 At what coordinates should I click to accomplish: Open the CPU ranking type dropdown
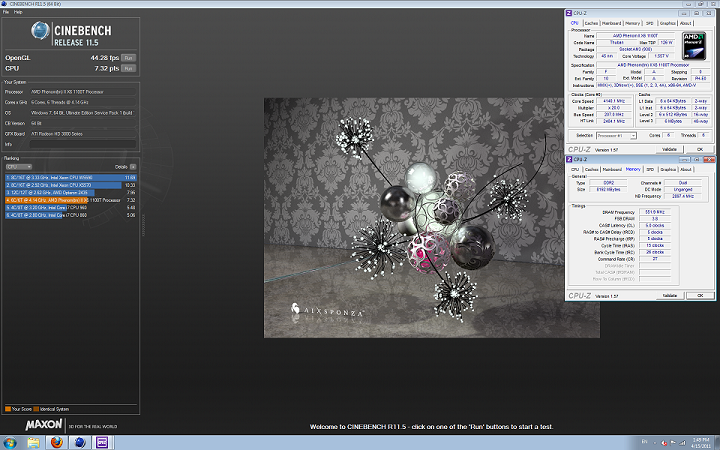tap(19, 167)
